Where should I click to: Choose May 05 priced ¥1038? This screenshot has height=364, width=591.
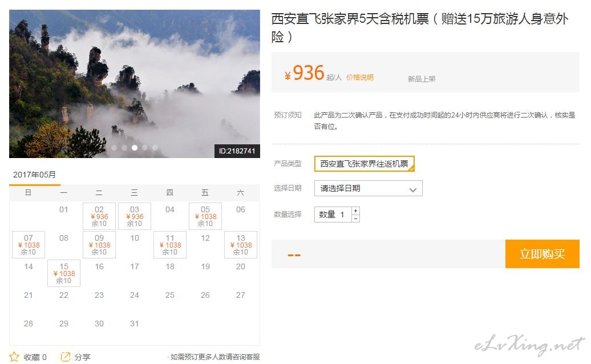click(205, 216)
